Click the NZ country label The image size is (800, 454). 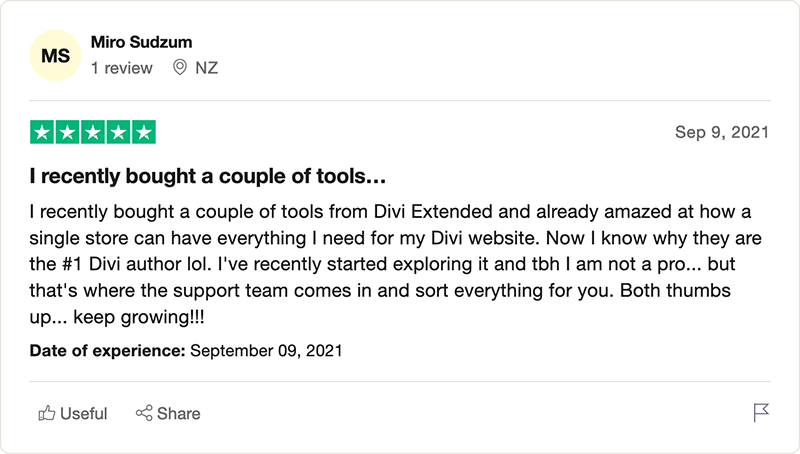pos(207,68)
